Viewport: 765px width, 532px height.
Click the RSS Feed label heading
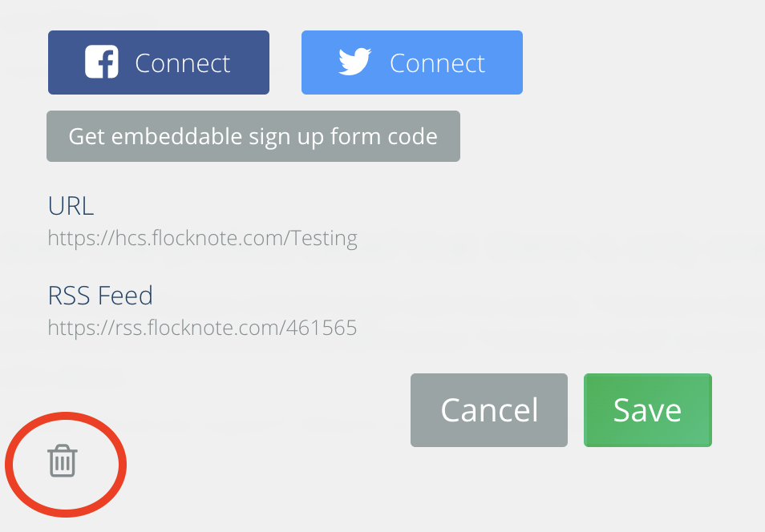(x=99, y=295)
